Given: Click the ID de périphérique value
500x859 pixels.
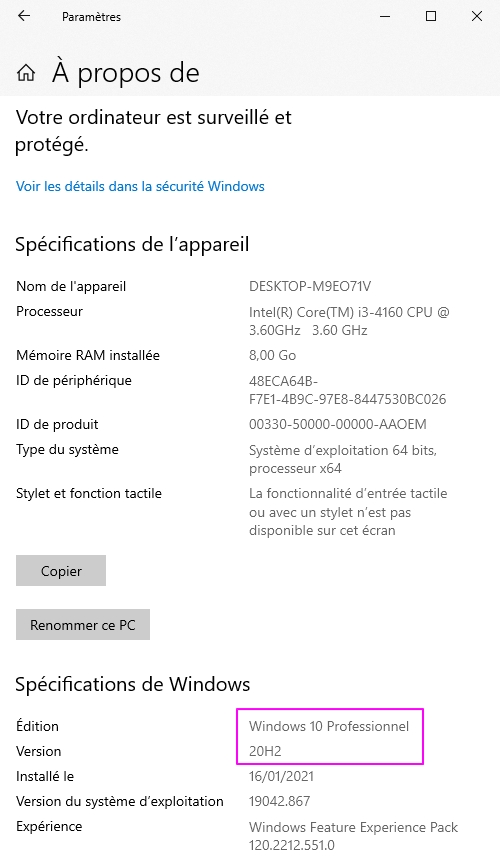Looking at the screenshot, I should coord(347,390).
